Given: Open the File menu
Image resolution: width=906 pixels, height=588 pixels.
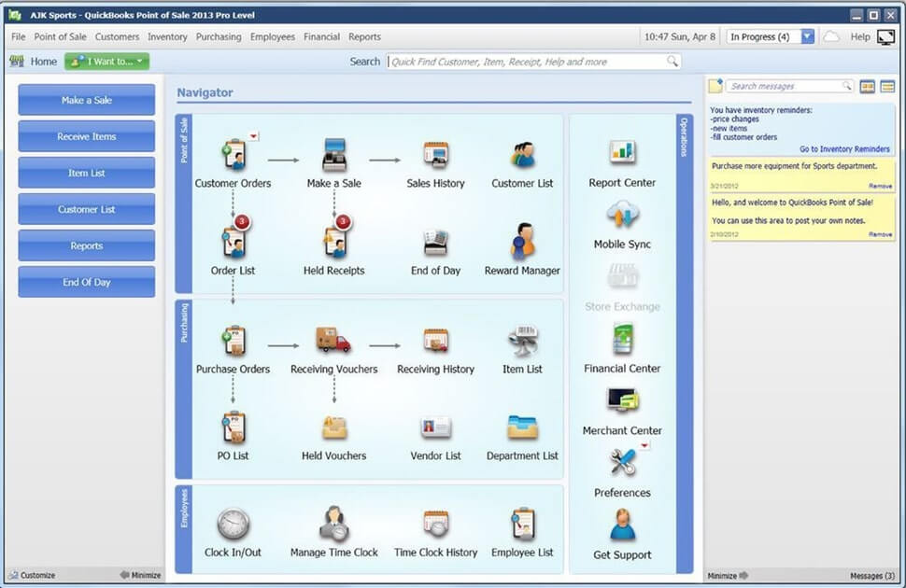Looking at the screenshot, I should coord(19,37).
